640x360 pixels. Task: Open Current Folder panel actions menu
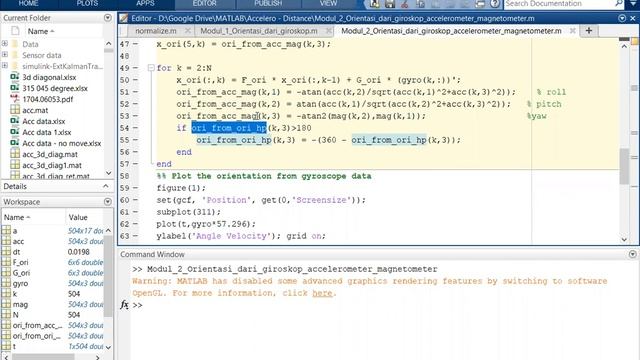coord(108,18)
